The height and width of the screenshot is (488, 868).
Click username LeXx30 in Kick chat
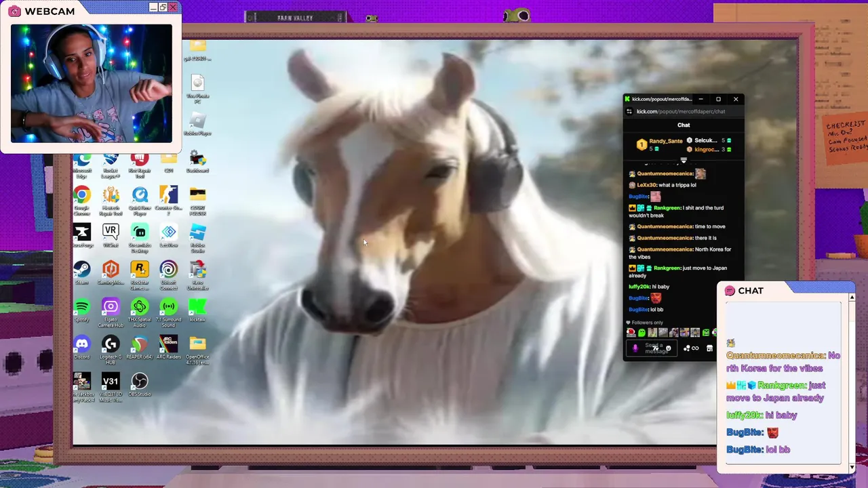pyautogui.click(x=647, y=185)
